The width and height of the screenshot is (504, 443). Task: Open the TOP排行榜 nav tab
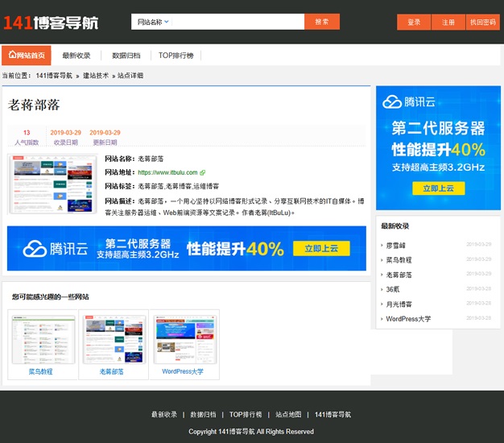176,56
